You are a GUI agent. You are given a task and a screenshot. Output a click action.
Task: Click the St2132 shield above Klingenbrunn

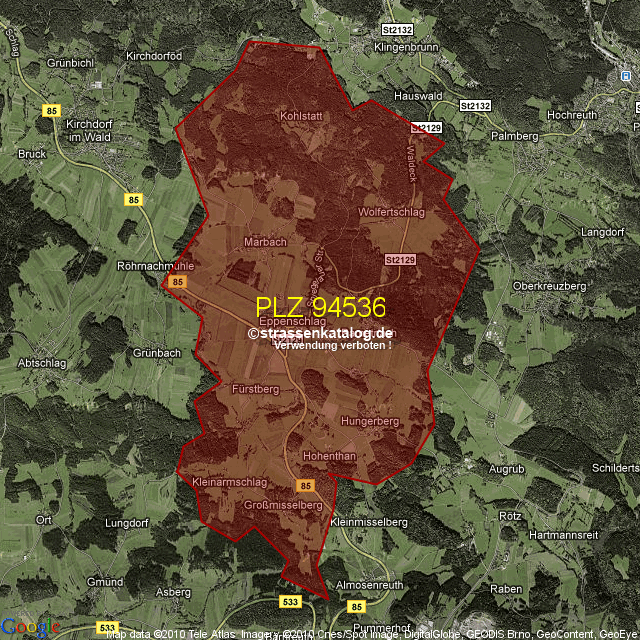click(x=396, y=32)
